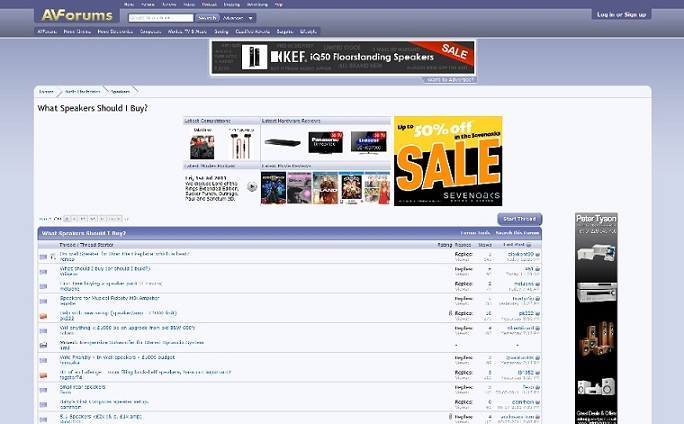Image resolution: width=684 pixels, height=424 pixels.
Task: Click the sticky pin icon on first thread
Action: [53, 256]
